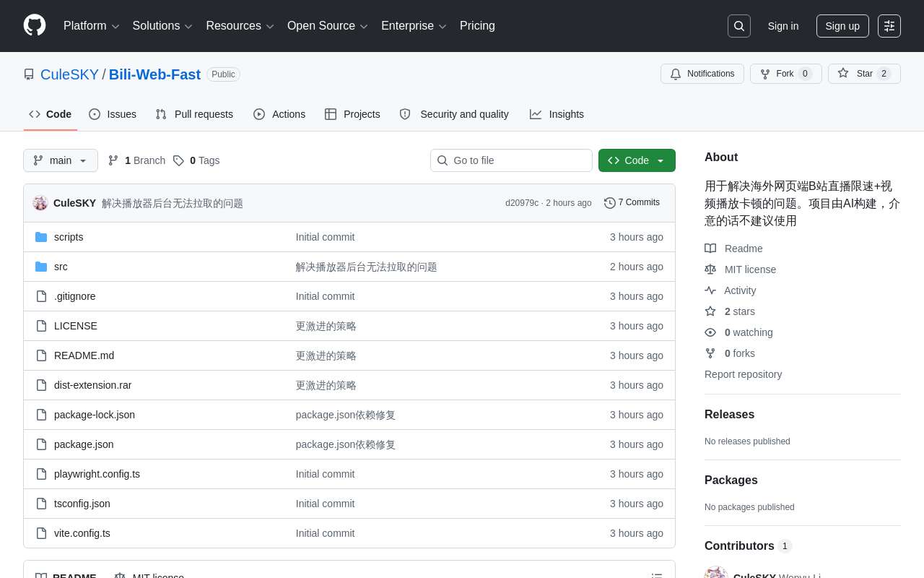Click the Sign up button
The height and width of the screenshot is (578, 924).
tap(842, 26)
